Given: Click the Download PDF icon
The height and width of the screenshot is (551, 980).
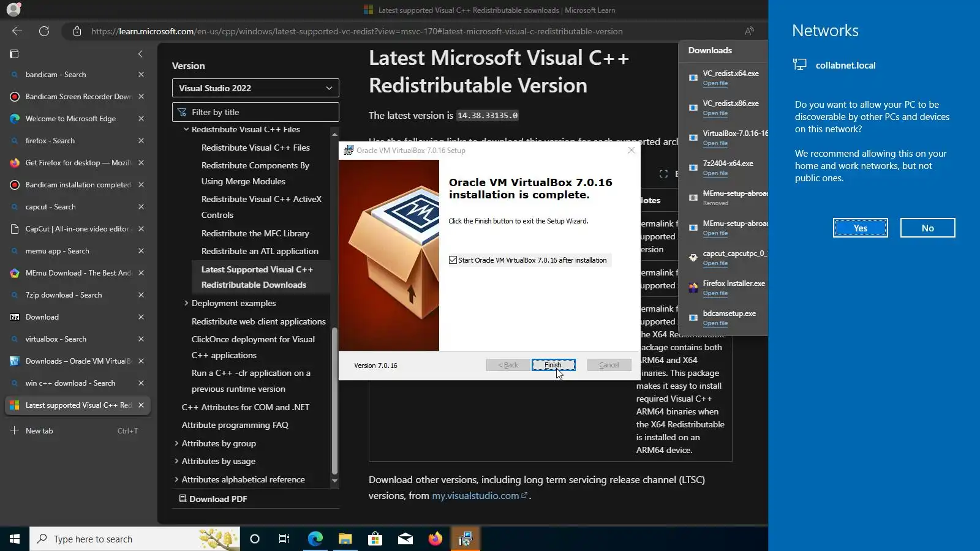Looking at the screenshot, I should tap(183, 498).
